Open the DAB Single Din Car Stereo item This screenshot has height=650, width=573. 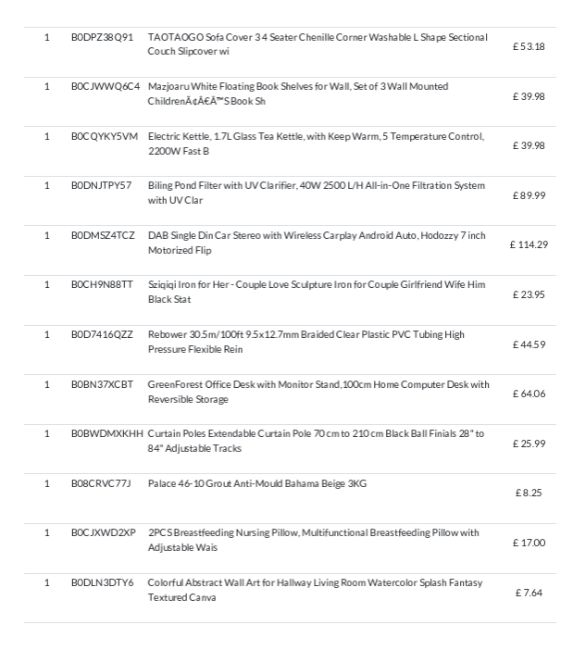click(x=316, y=243)
